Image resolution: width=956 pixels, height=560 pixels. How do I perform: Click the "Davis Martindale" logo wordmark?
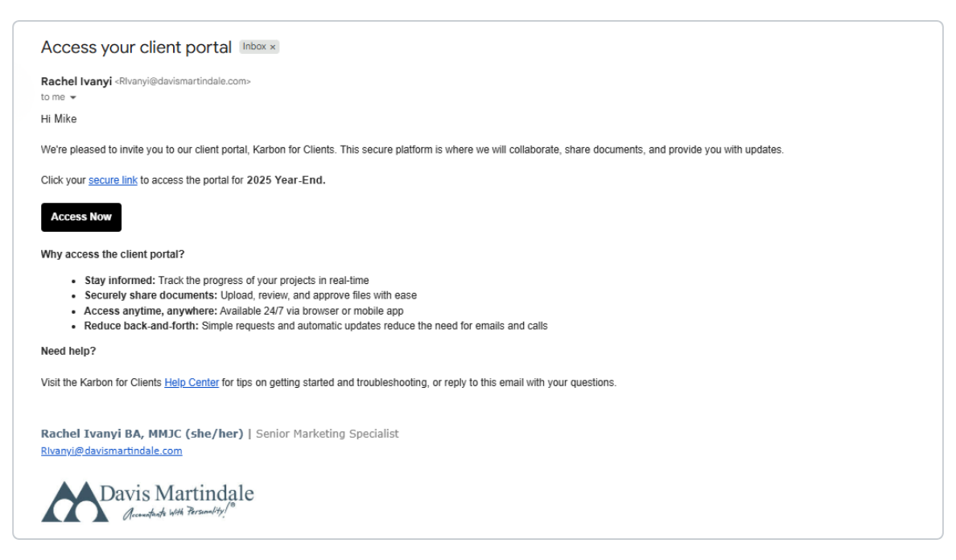pyautogui.click(x=177, y=493)
